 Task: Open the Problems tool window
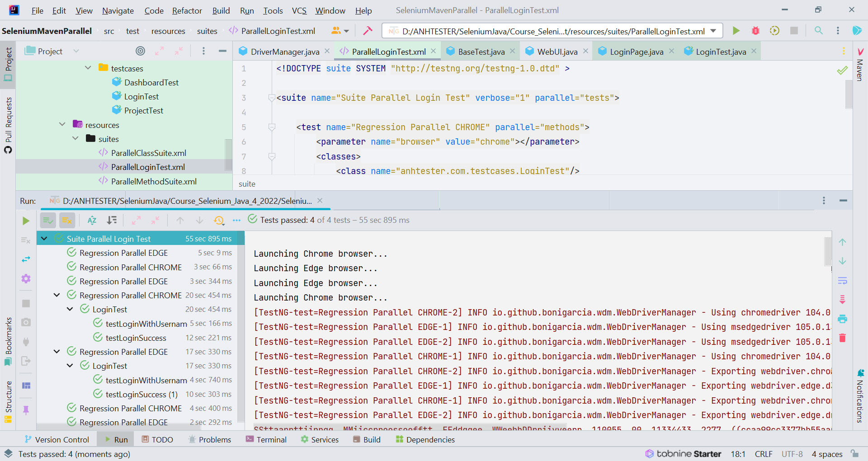[209, 439]
